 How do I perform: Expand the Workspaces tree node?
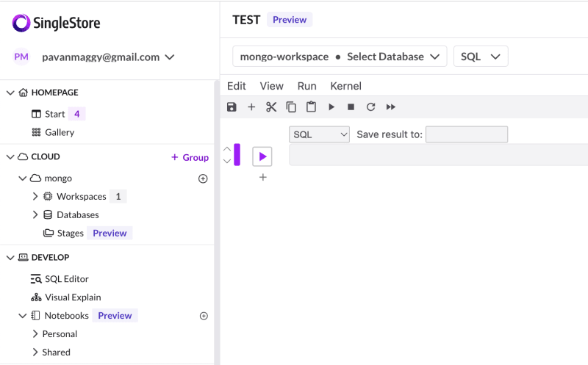tap(35, 196)
